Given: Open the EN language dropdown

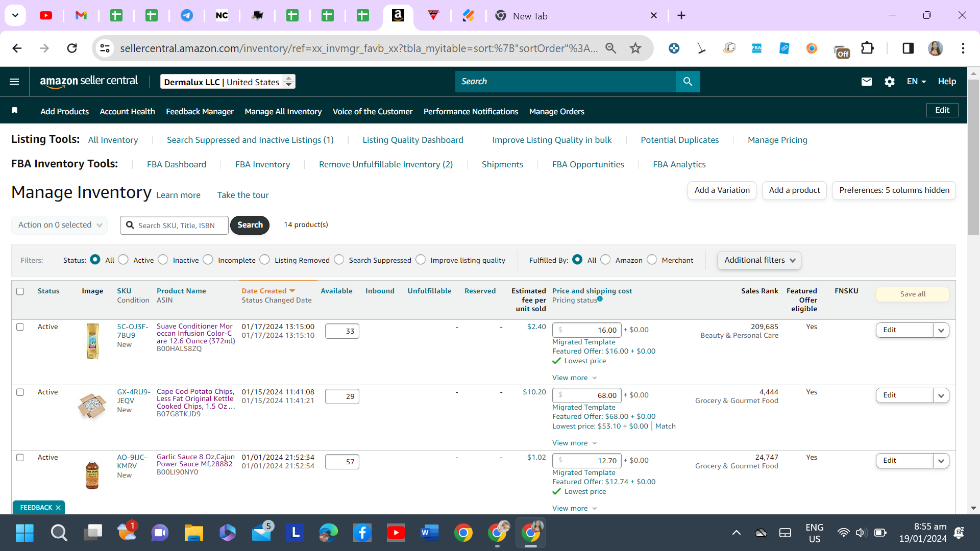Looking at the screenshot, I should coord(916,82).
